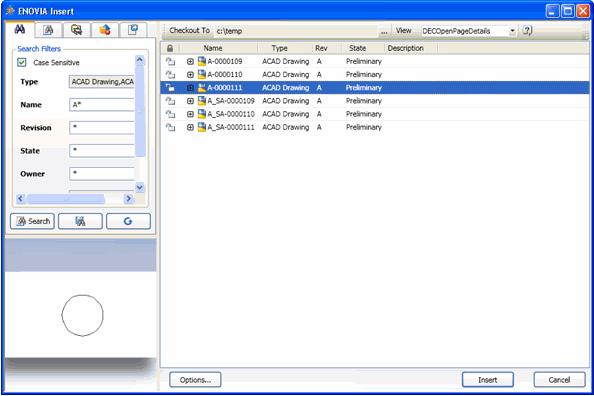Click drawing file icon of A-0000111
The width and height of the screenshot is (594, 396).
202,88
